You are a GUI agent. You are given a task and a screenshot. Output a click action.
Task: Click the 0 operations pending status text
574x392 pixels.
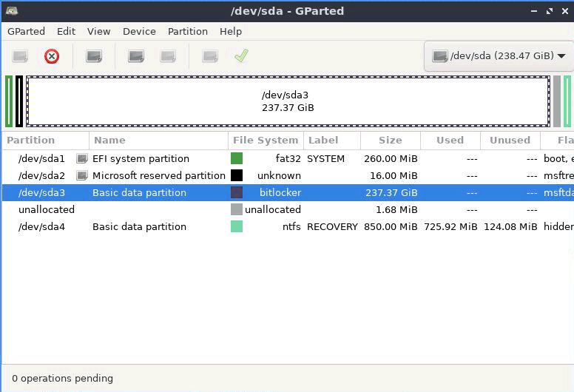62,378
